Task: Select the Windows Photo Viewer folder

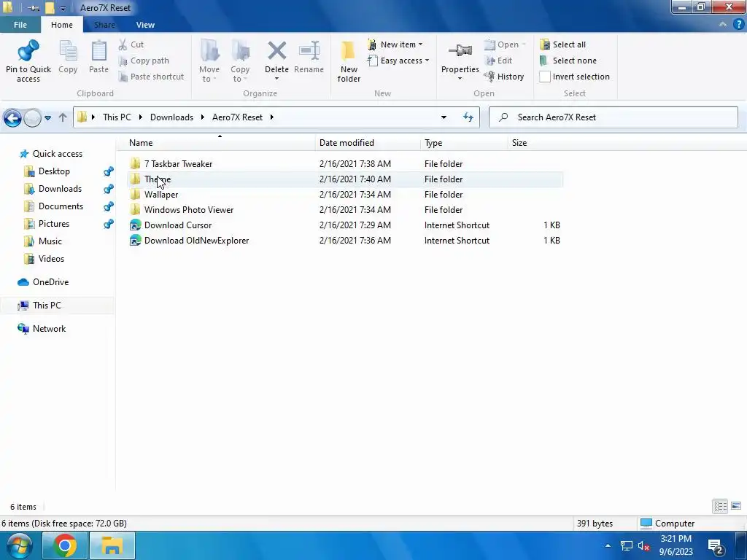Action: click(345, 209)
